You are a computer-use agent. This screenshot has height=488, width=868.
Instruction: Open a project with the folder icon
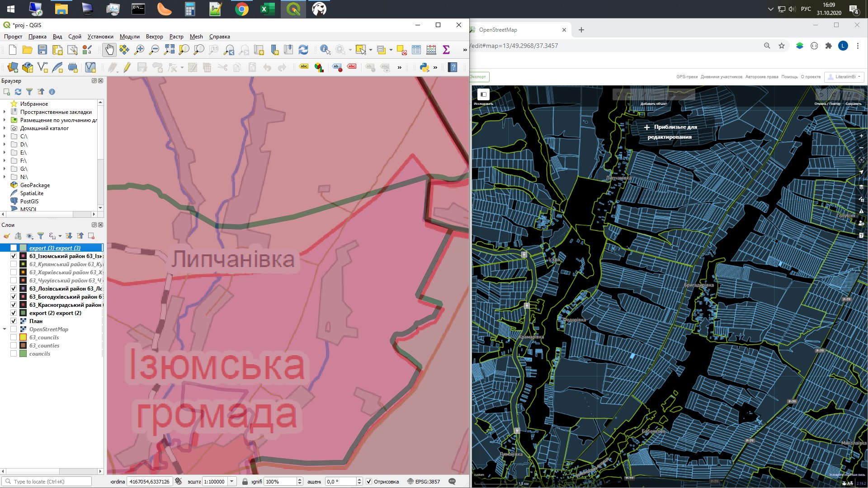pyautogui.click(x=28, y=50)
